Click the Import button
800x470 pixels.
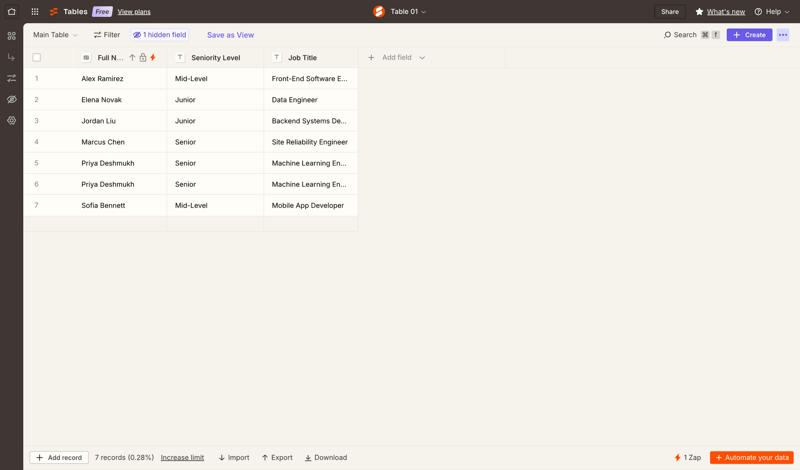(x=234, y=457)
